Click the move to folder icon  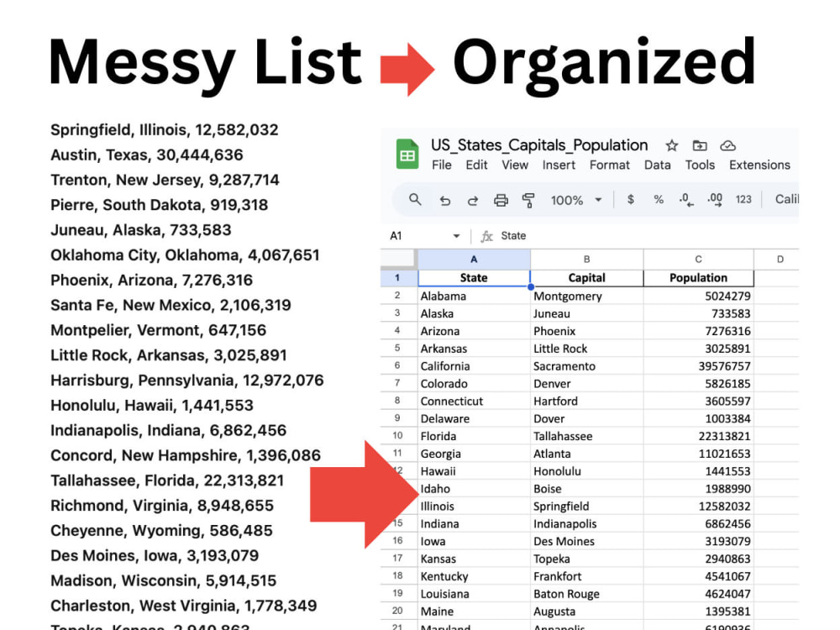point(700,145)
